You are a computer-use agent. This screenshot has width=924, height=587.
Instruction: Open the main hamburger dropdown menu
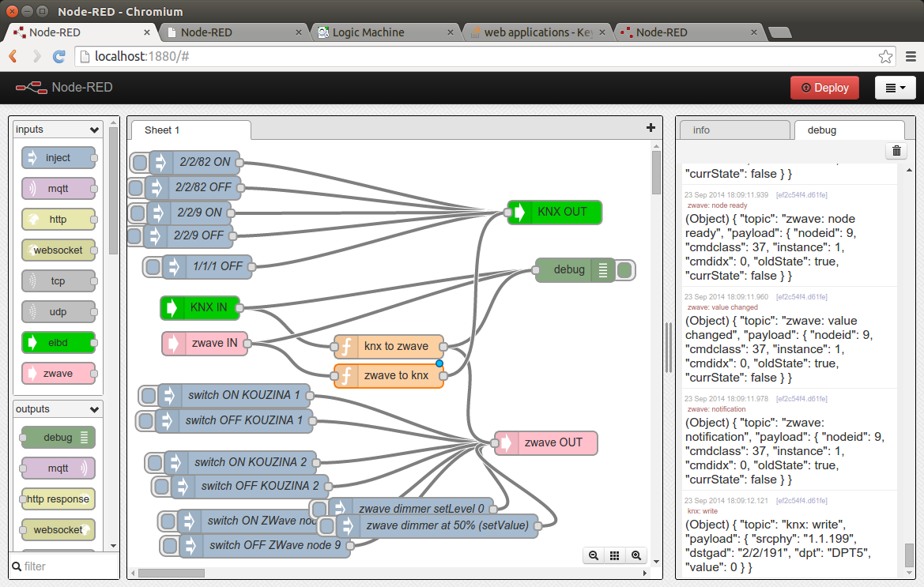(895, 88)
